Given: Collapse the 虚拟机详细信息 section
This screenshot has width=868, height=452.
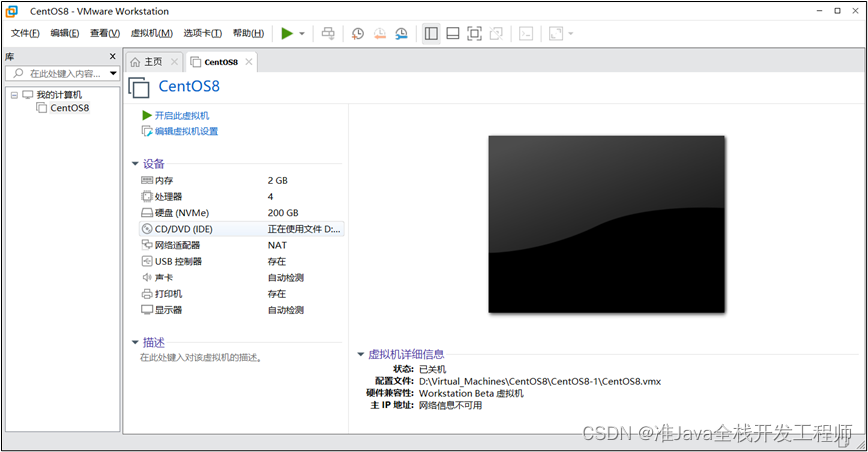Looking at the screenshot, I should [x=360, y=354].
